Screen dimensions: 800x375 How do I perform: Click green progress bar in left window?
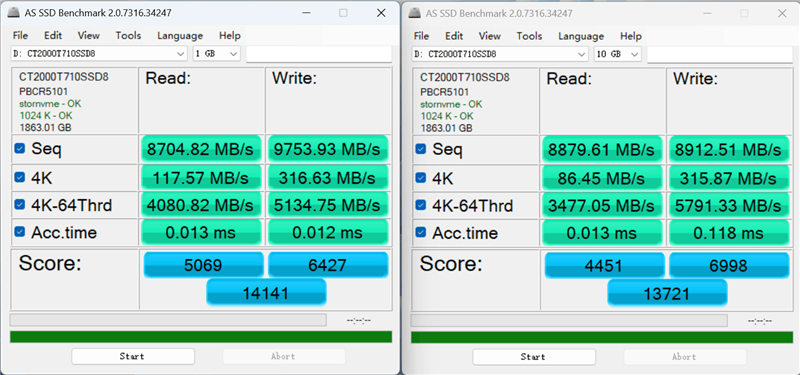[201, 337]
